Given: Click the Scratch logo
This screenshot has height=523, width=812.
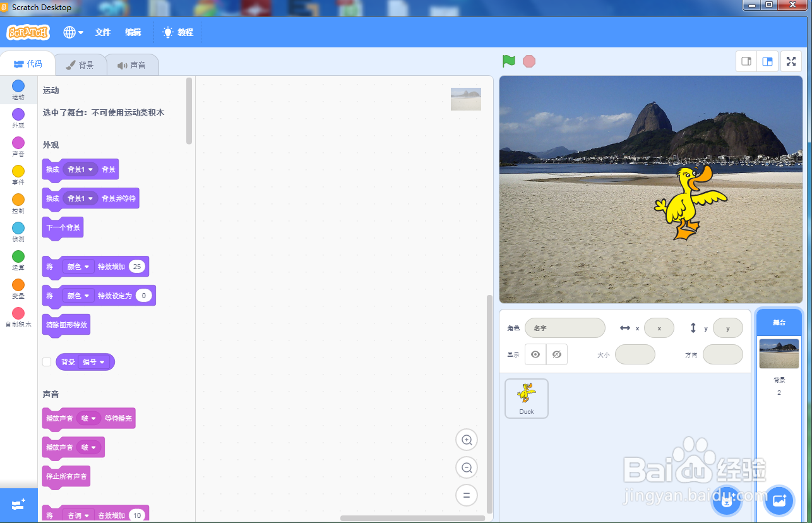Looking at the screenshot, I should click(28, 32).
